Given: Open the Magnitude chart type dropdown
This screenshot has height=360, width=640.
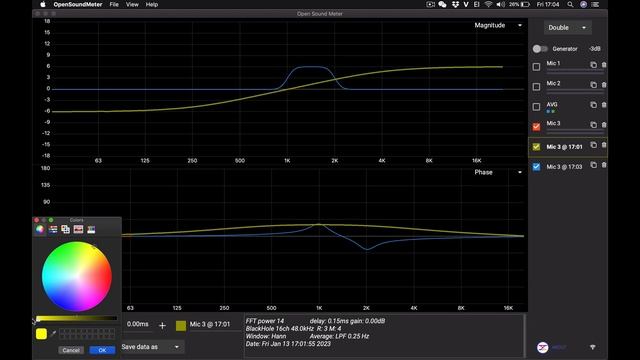Looking at the screenshot, I should 498,25.
